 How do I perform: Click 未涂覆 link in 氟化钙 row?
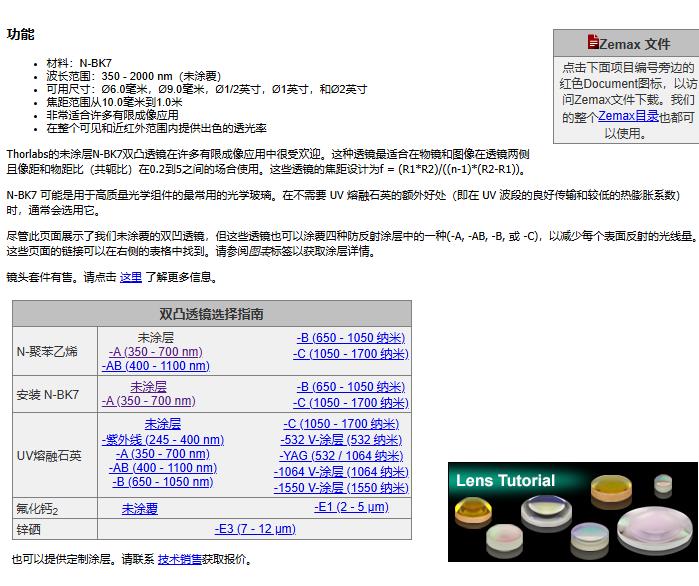pyautogui.click(x=140, y=508)
